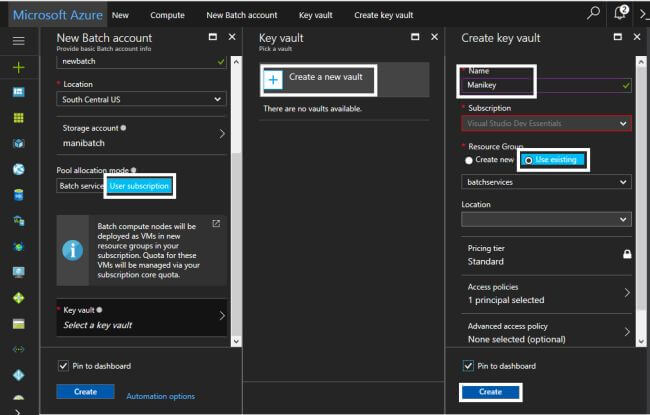Close the Key vault blade
This screenshot has width=650, height=415.
point(434,37)
